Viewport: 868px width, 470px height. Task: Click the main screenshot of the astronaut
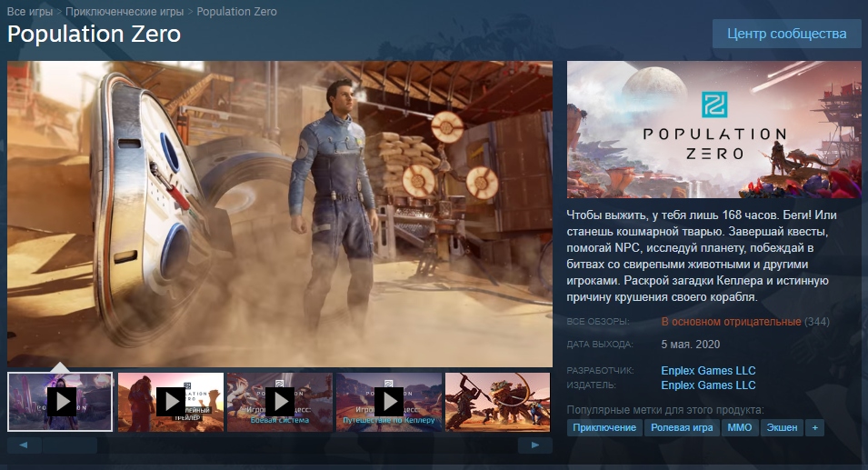click(x=280, y=214)
